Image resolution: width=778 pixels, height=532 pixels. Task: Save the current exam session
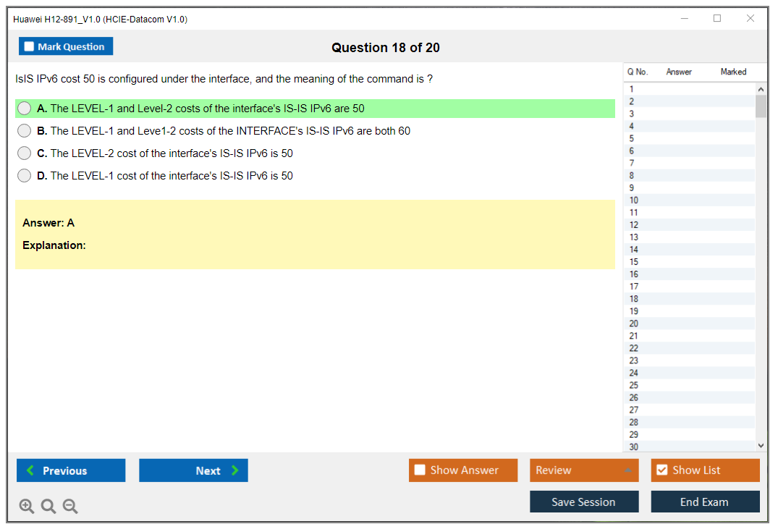point(583,502)
